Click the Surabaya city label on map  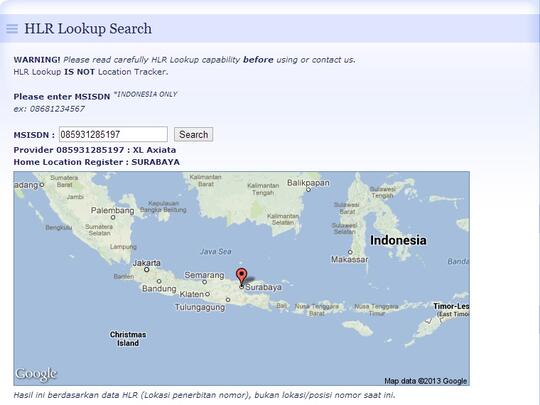[263, 287]
